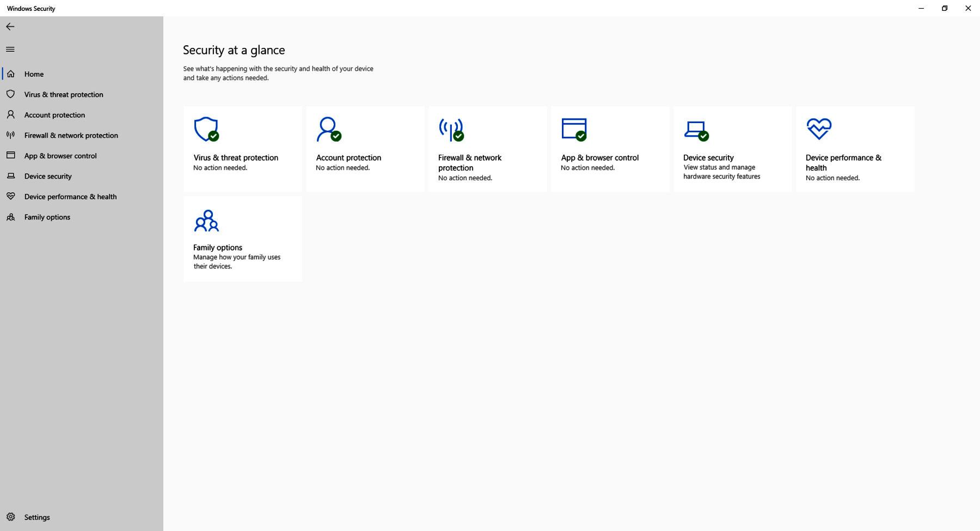Click the Device performance heart tile icon
Screen dimensions: 980x531
(819, 129)
